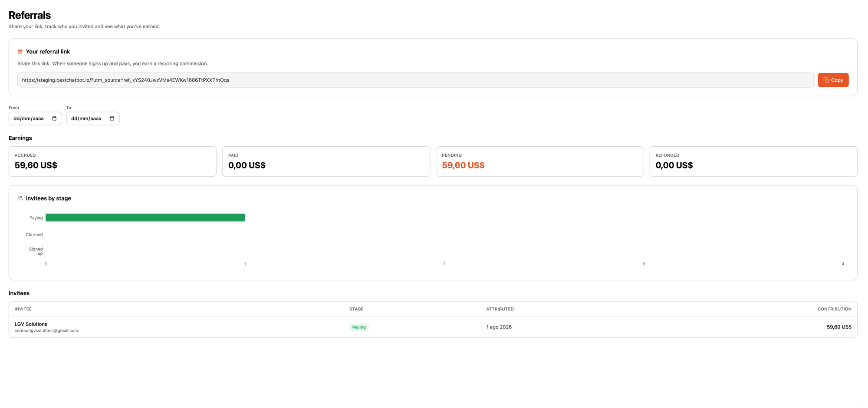This screenshot has height=408, width=868.
Task: Click the contactlgvsolutions@gmail.com email text
Action: pos(46,331)
